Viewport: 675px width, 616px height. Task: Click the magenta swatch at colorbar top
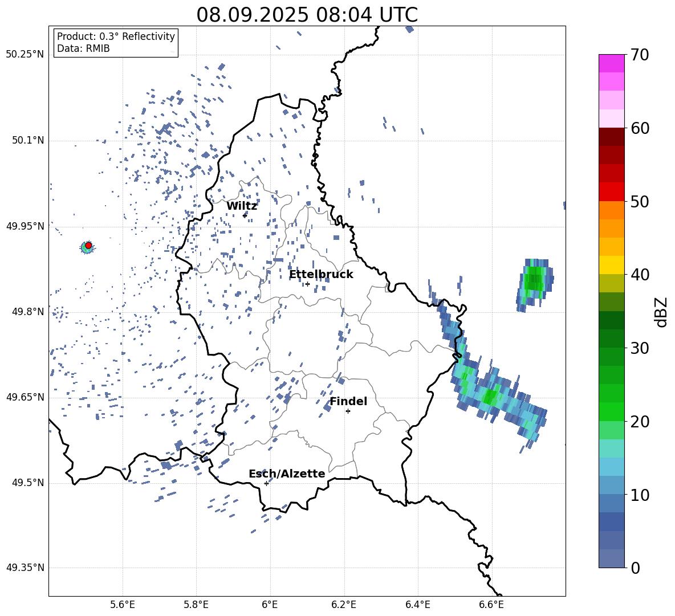click(611, 63)
